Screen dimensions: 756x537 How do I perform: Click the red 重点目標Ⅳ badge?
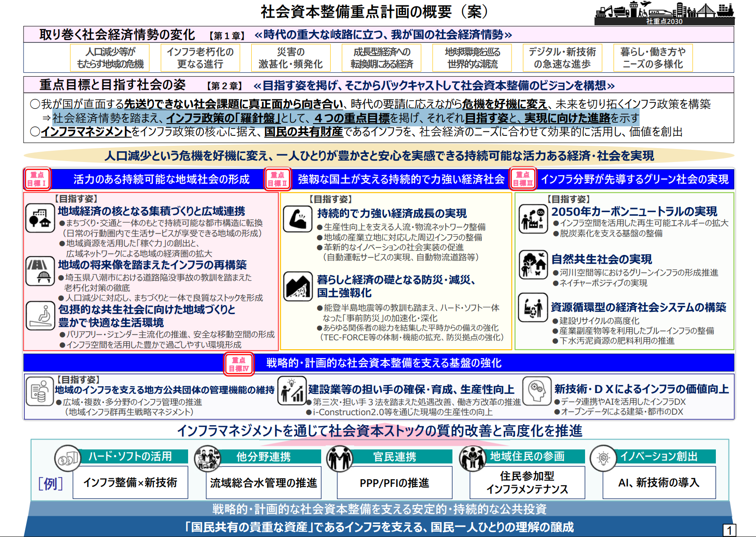[x=239, y=364]
